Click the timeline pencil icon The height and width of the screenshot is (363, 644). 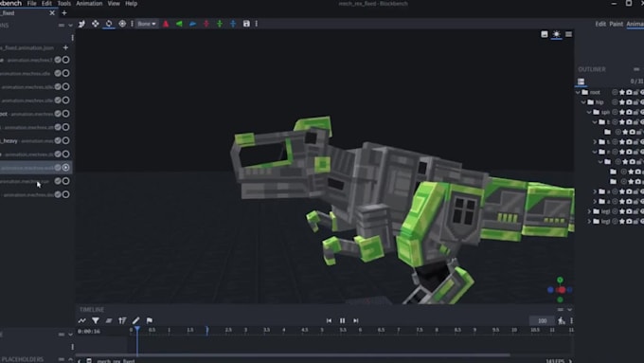[x=136, y=320]
